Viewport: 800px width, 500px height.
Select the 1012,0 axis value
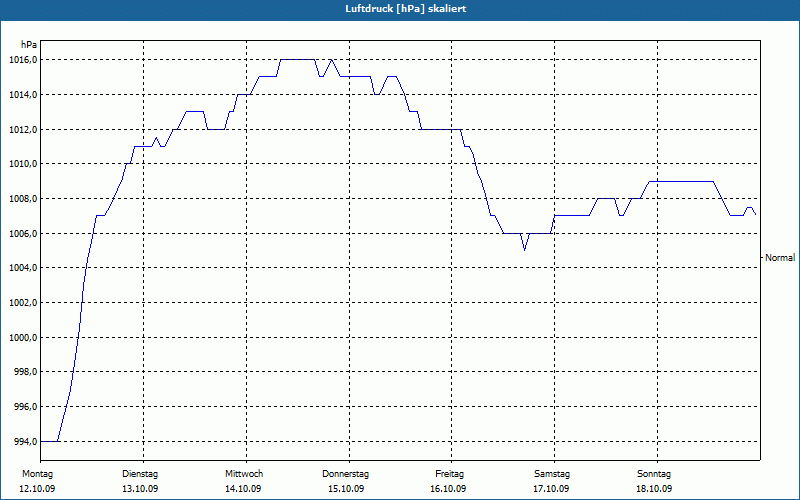click(22, 130)
